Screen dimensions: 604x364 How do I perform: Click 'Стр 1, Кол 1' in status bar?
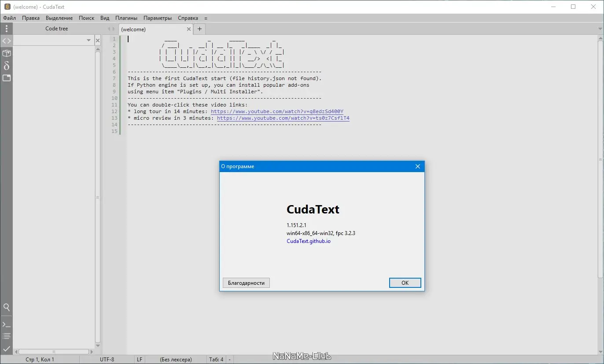coord(40,360)
